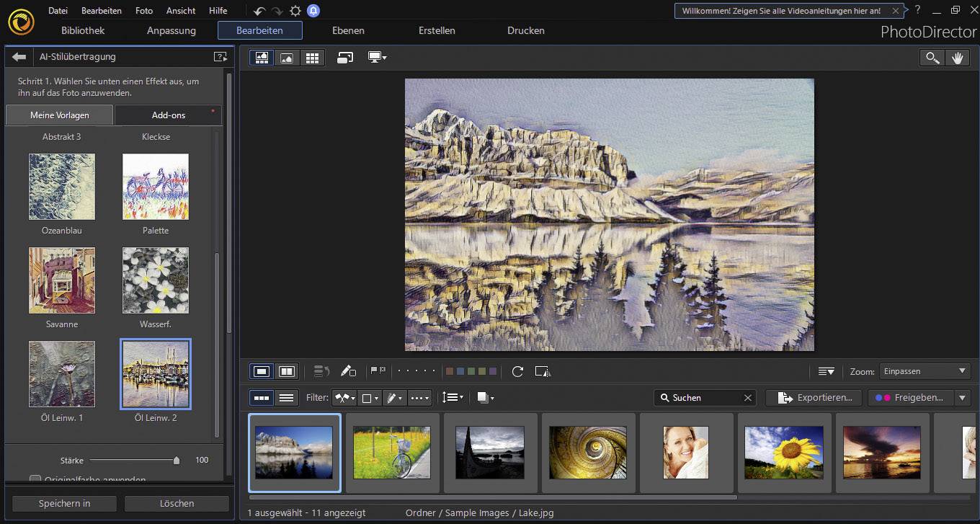980x524 pixels.
Task: Open the Ansicht menu
Action: click(x=180, y=10)
